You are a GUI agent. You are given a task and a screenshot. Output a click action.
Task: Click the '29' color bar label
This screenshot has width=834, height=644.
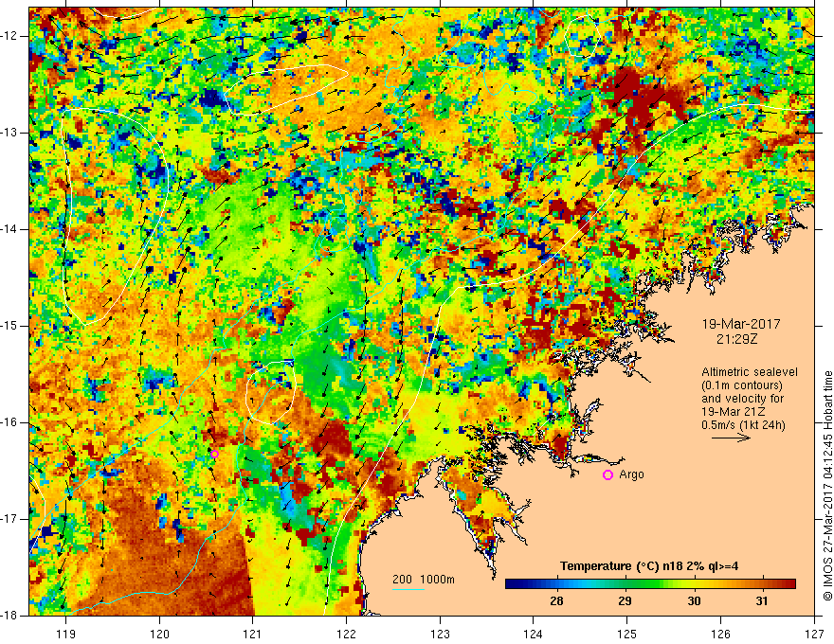tap(625, 601)
